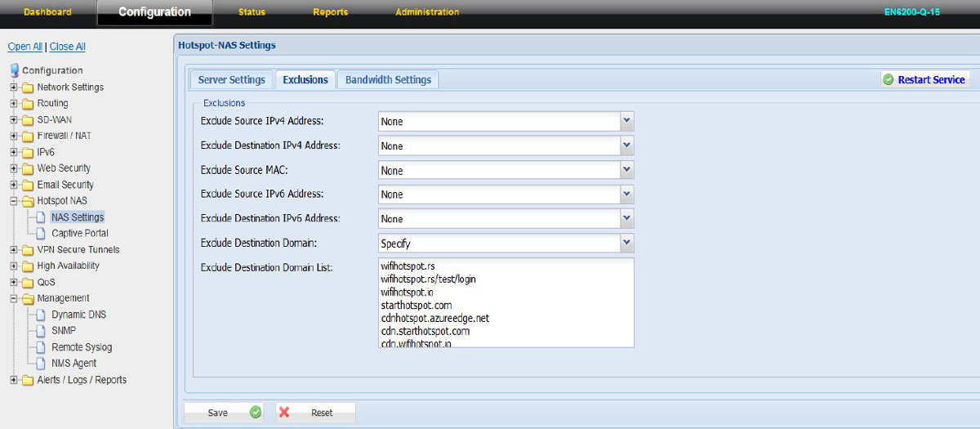Click the Close All link

68,47
